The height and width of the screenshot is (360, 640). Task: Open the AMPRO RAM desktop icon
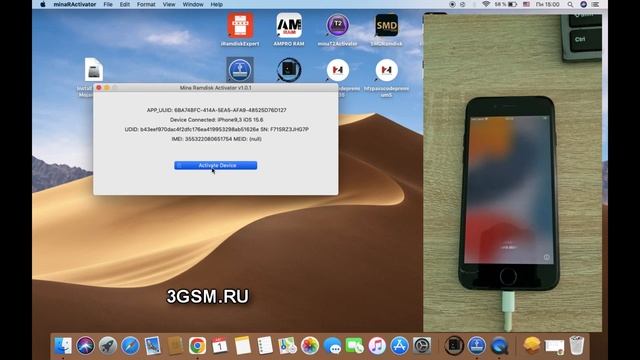pyautogui.click(x=289, y=29)
